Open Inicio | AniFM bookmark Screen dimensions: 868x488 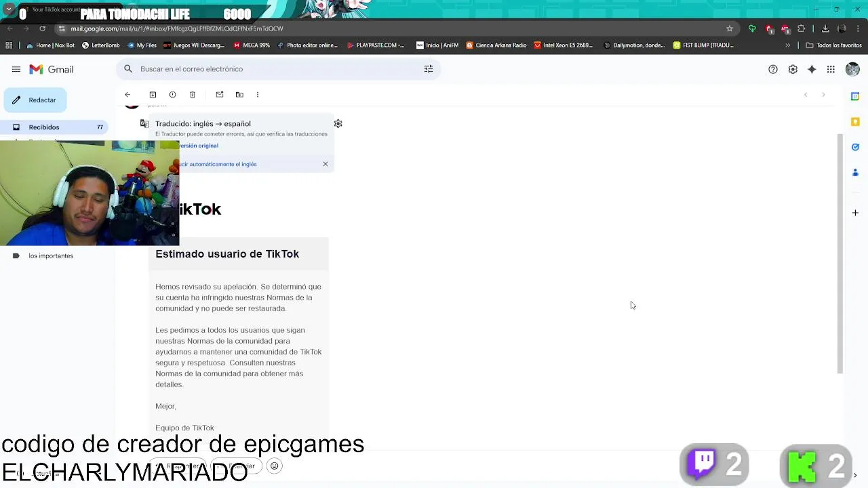pyautogui.click(x=437, y=45)
